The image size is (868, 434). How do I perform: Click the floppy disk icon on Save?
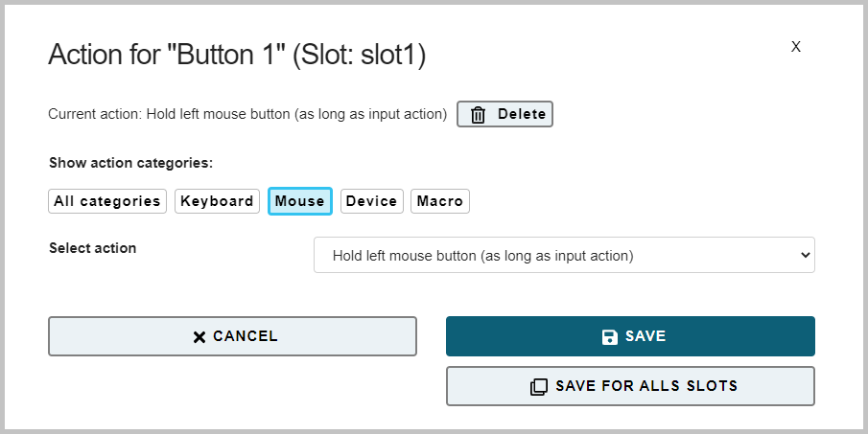pos(609,336)
